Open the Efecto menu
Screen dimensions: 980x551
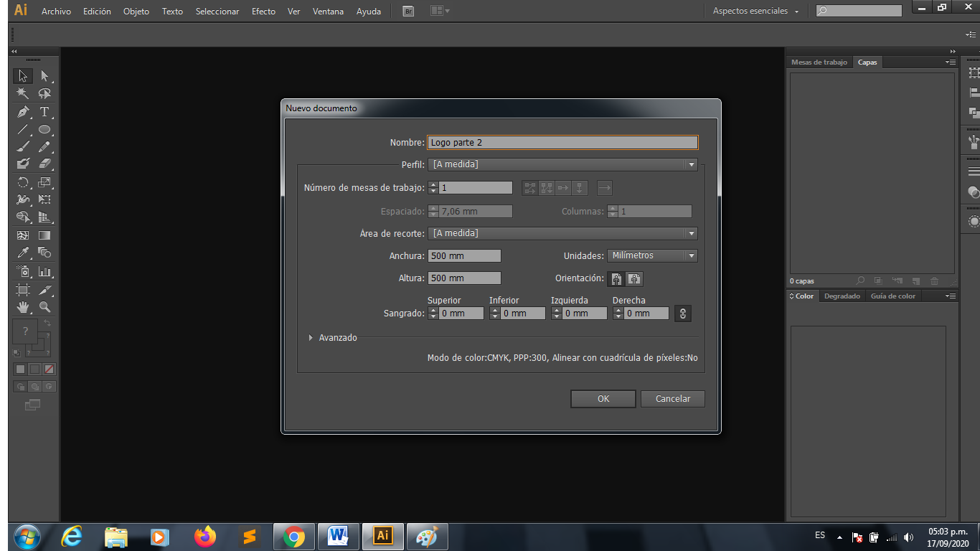(263, 11)
